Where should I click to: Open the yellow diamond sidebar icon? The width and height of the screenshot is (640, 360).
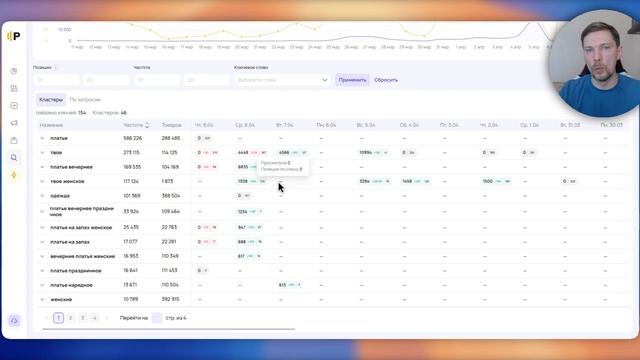14,175
